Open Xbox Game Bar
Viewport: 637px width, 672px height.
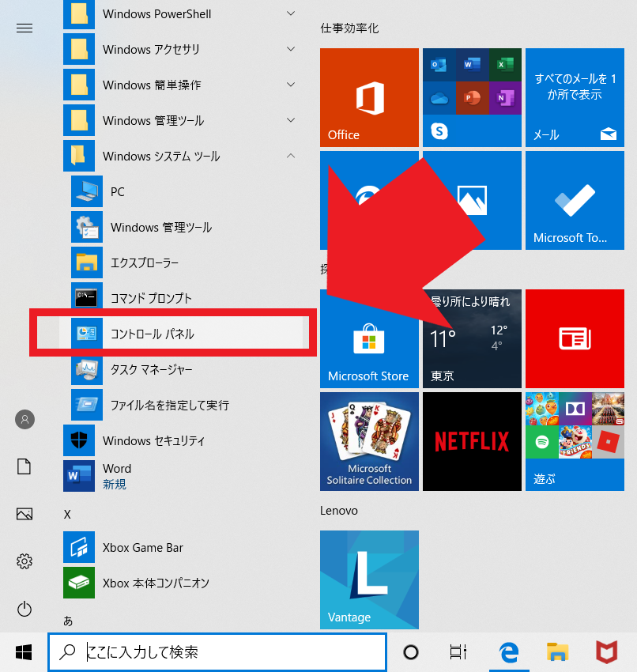tap(182, 547)
